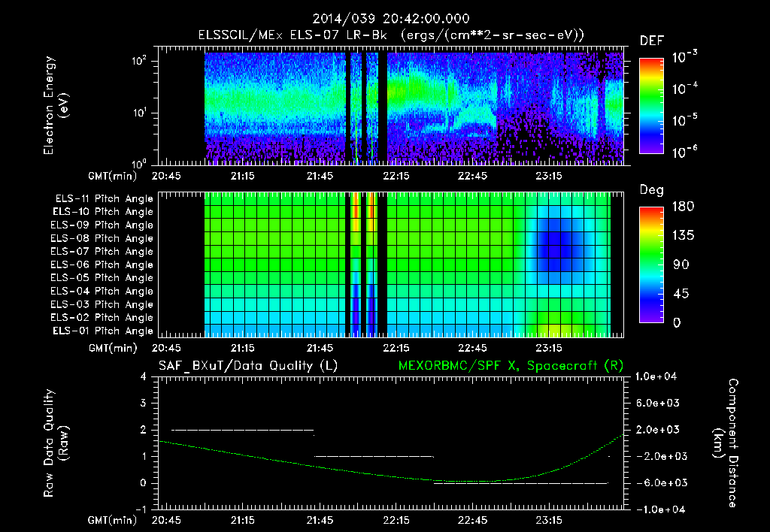Screen dimensions: 770x532
Task: Click the ELS-09 Pitch Angle row label
Action: click(102, 225)
